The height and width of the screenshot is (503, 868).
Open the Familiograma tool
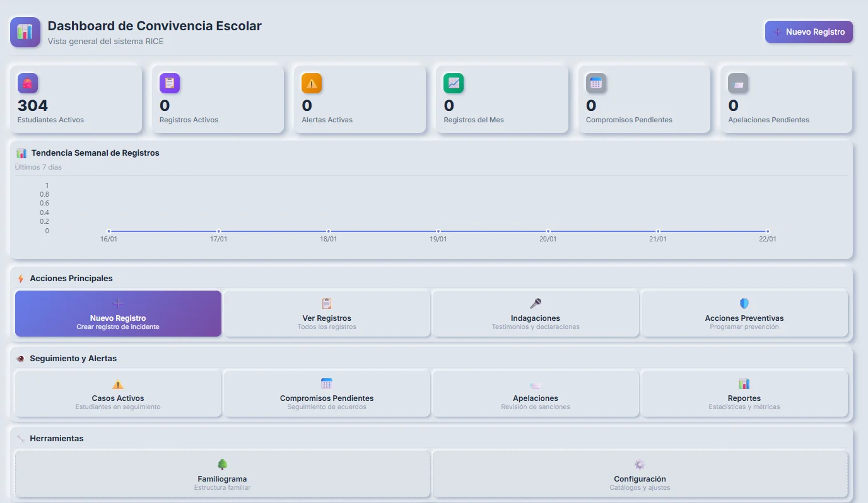[x=222, y=474]
